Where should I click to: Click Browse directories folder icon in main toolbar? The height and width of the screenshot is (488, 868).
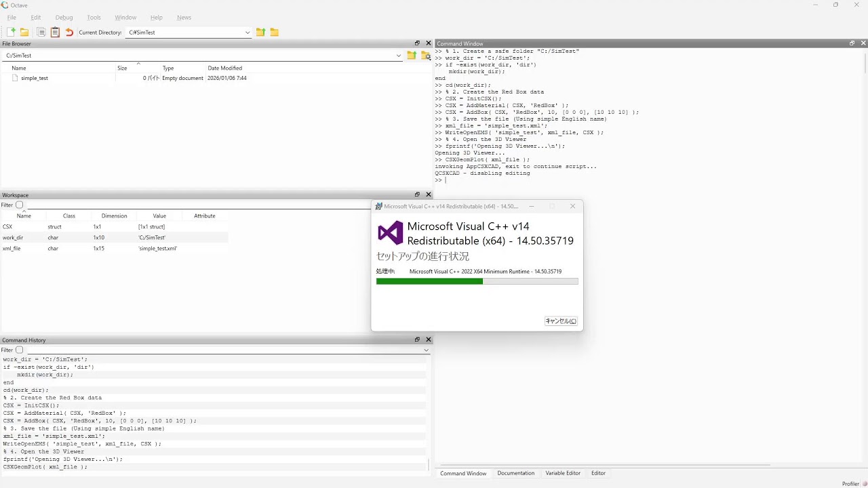coord(275,32)
